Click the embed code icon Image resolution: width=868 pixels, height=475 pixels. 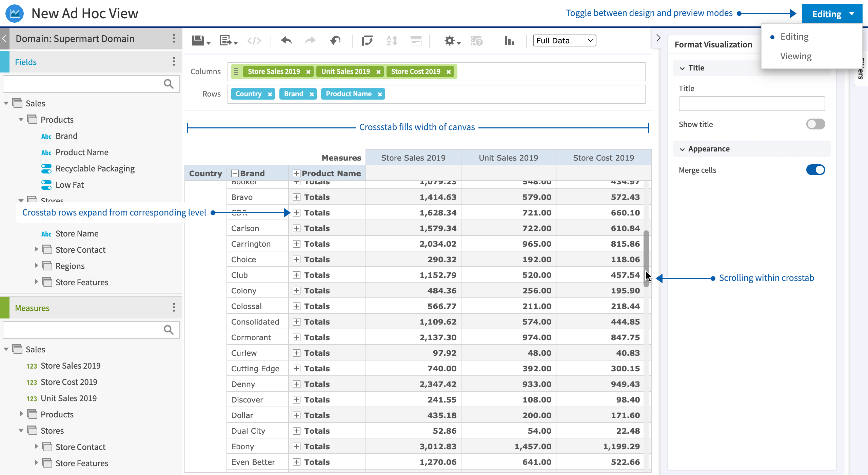(254, 41)
